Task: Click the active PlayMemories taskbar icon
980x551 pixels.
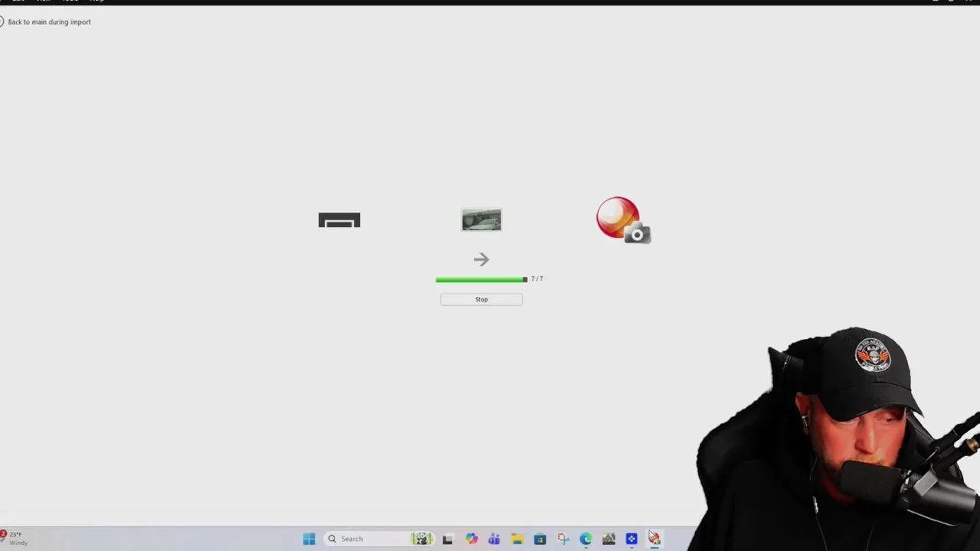Action: [x=655, y=539]
